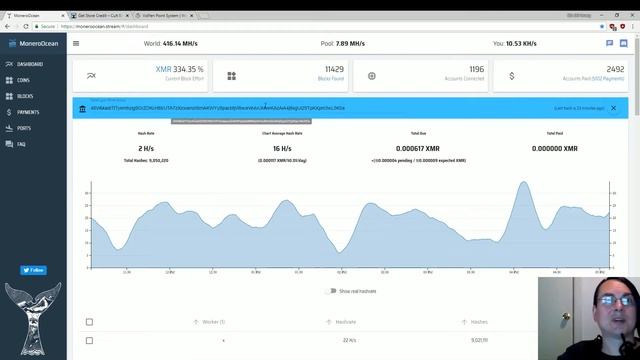Open the chat icon in the top bar
This screenshot has width=640, height=360.
(609, 43)
